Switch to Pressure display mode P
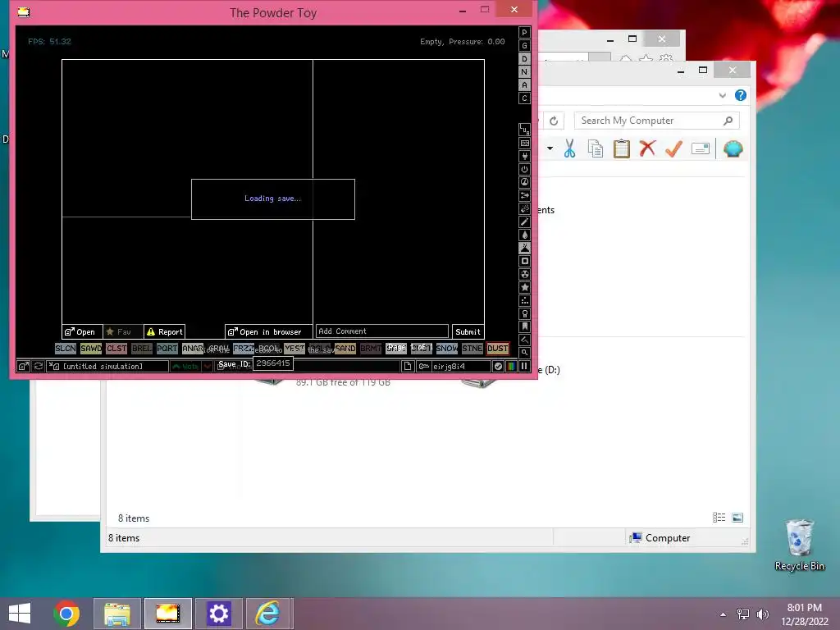This screenshot has width=840, height=630. point(524,33)
